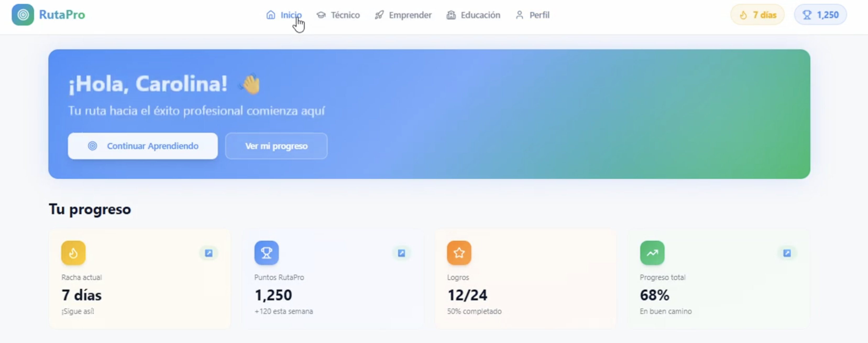This screenshot has height=343, width=868.
Task: Expand the Racha actual card details
Action: coord(209,253)
